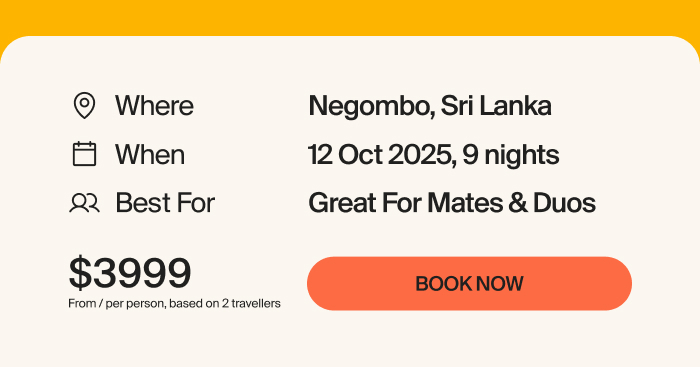Click the Sri Lanka country text
The height and width of the screenshot is (367, 700).
pos(496,106)
